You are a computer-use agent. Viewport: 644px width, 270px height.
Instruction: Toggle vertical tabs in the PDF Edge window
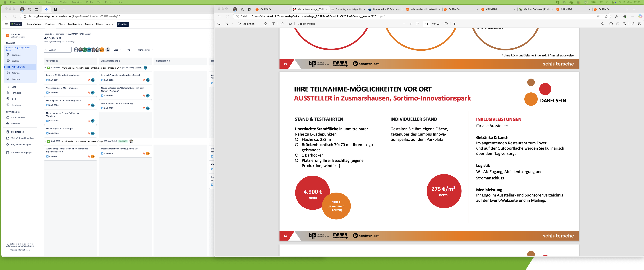click(249, 9)
